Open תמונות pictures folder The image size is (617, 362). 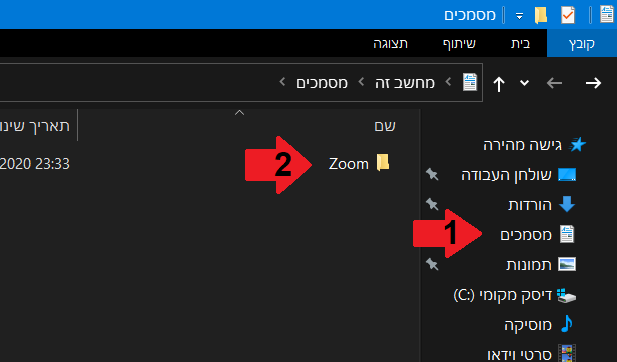pos(541,264)
